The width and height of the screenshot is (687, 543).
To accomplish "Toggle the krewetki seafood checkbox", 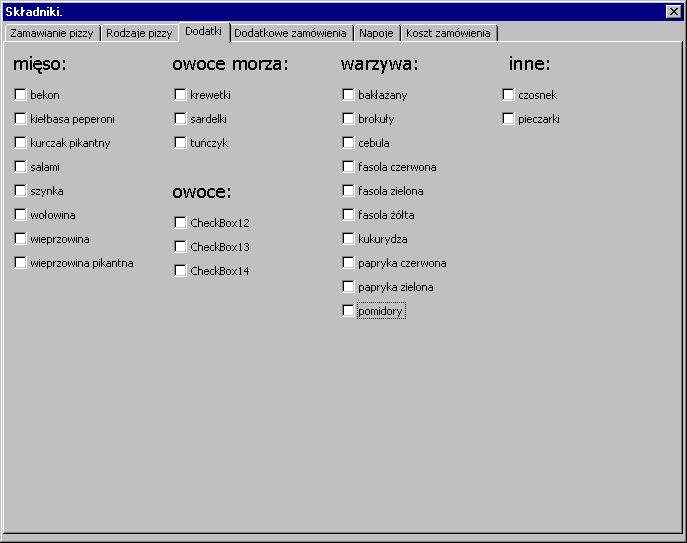I will [x=181, y=95].
